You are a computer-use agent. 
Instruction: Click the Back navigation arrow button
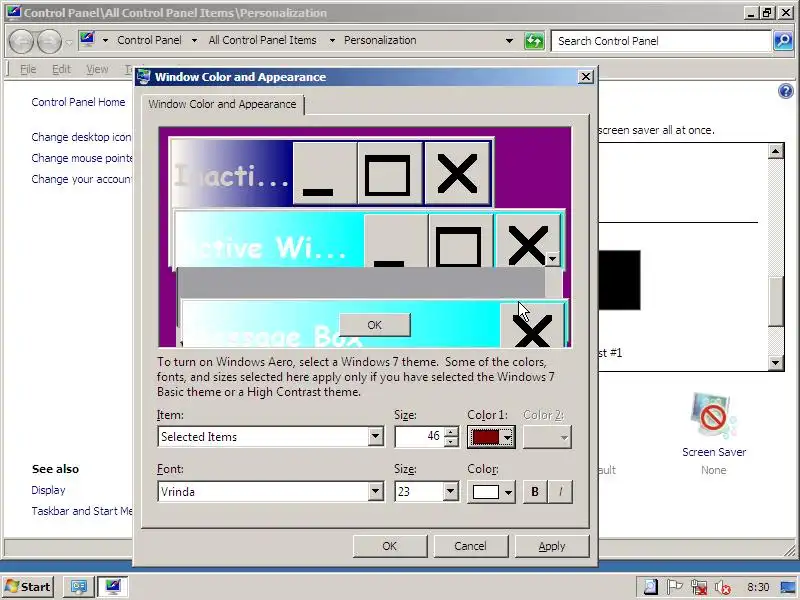click(21, 41)
